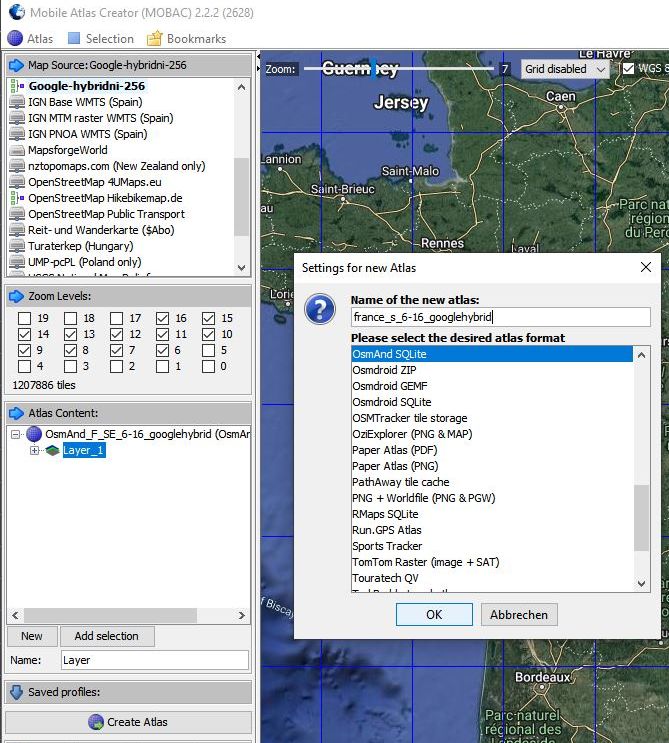The image size is (669, 743).
Task: Expand the Layer_1 tree node
Action: pos(36,451)
